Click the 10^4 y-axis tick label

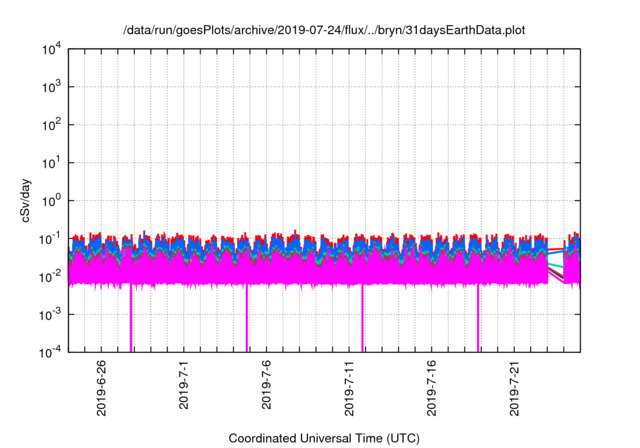52,50
